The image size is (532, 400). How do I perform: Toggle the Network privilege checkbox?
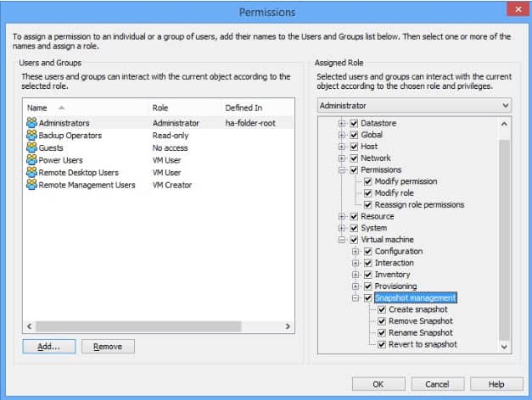(x=354, y=158)
